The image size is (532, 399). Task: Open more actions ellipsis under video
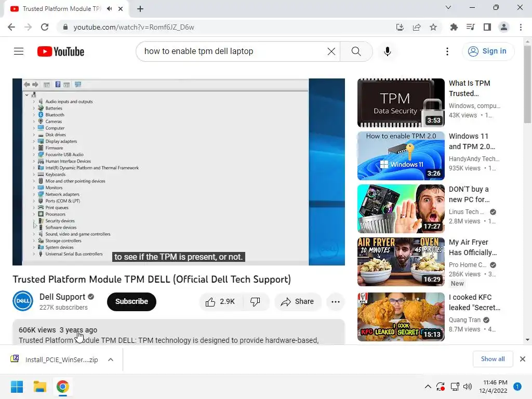[x=336, y=302]
